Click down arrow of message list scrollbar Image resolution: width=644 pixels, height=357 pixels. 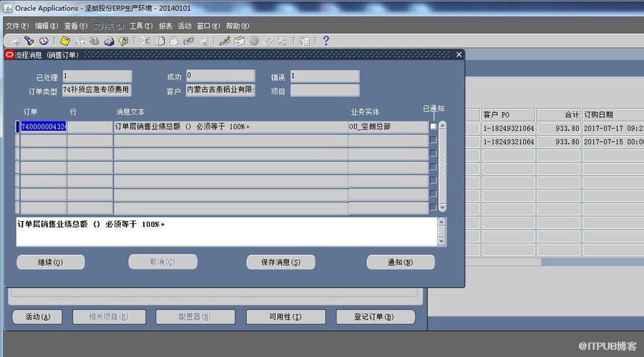click(x=443, y=207)
